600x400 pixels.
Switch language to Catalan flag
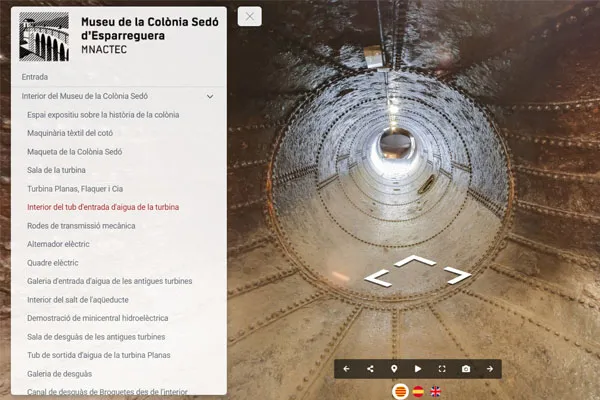point(398,391)
